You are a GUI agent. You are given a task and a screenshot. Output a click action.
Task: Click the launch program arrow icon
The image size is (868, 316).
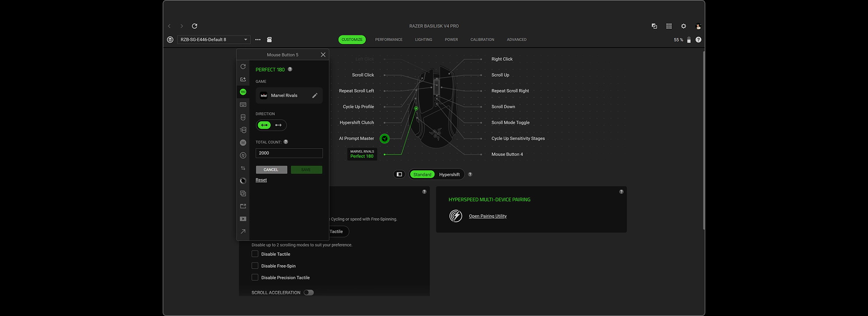click(243, 232)
